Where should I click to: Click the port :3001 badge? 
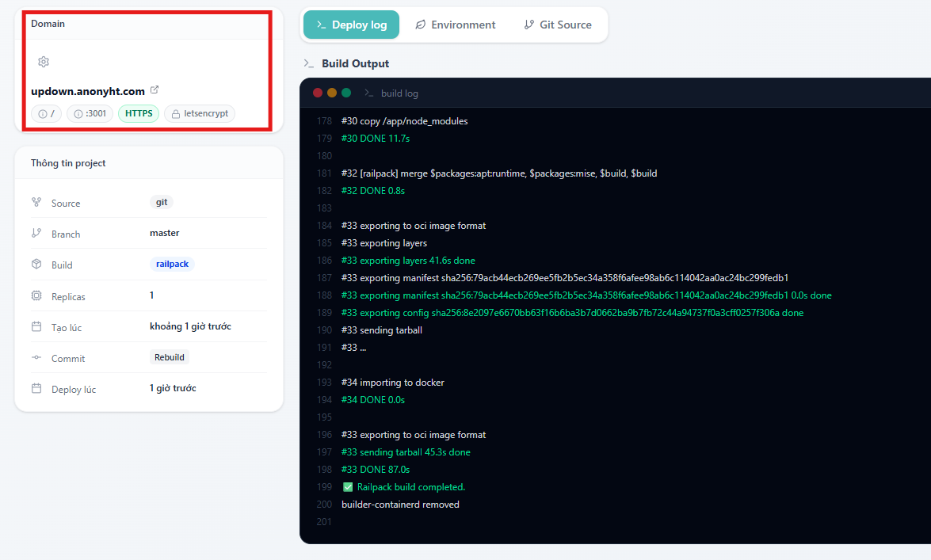pos(90,113)
